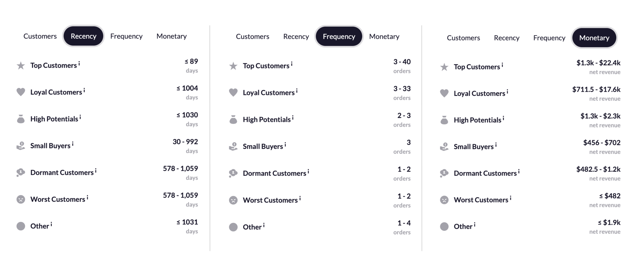The width and height of the screenshot is (644, 264).
Task: Click info icon beside Dormant Customers in days panel
Action: [x=96, y=170]
